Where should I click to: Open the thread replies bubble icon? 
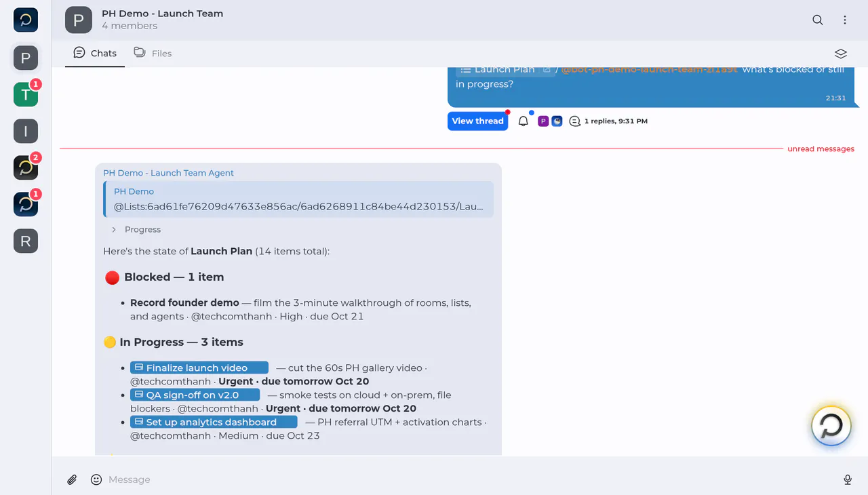(x=575, y=121)
